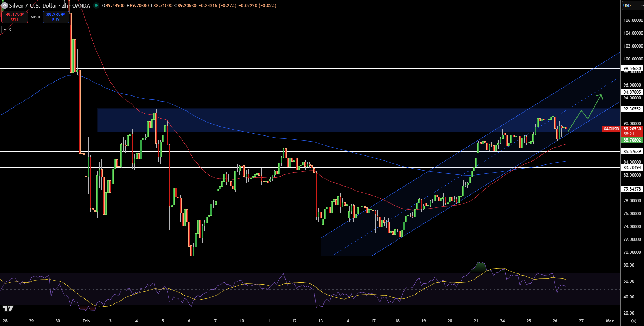Click the 92.30552 price label on axis
The width and height of the screenshot is (644, 326).
632,109
